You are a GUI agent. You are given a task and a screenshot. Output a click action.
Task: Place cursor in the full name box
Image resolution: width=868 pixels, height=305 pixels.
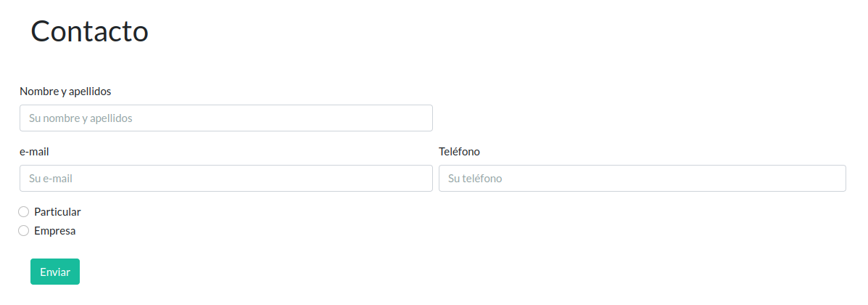226,118
